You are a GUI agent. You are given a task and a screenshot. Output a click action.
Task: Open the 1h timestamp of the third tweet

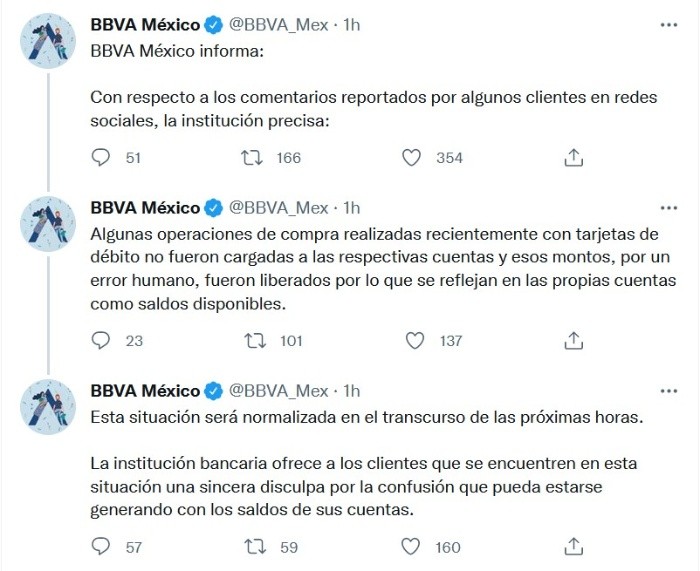(351, 390)
